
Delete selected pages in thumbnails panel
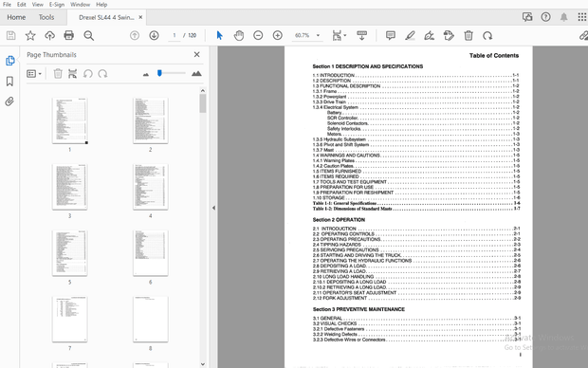pos(58,74)
